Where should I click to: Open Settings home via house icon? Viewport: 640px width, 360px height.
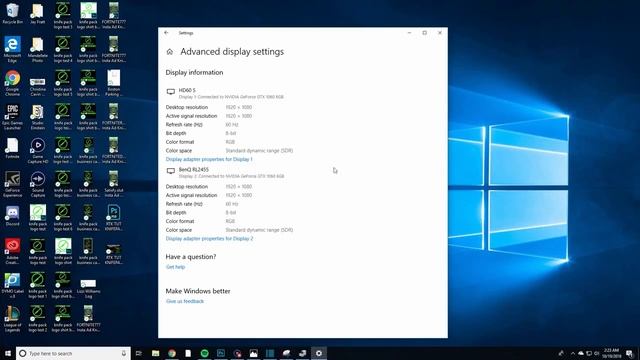170,52
